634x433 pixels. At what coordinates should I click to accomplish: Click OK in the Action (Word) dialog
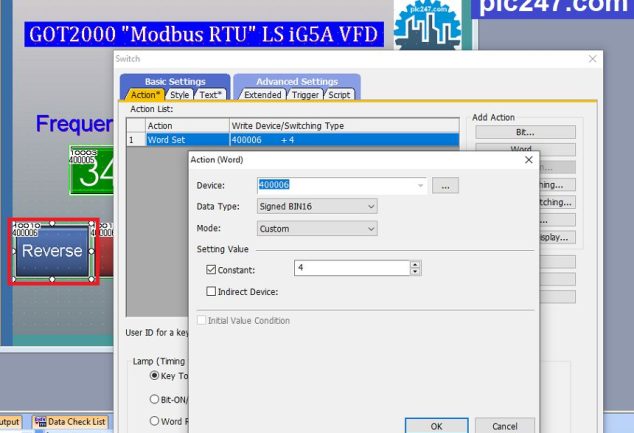437,426
